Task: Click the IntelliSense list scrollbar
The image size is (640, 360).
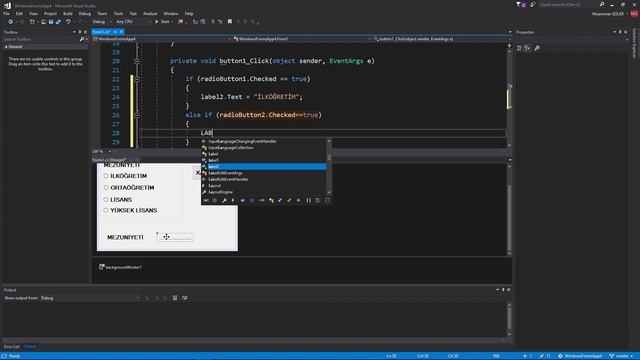Action: [x=329, y=167]
